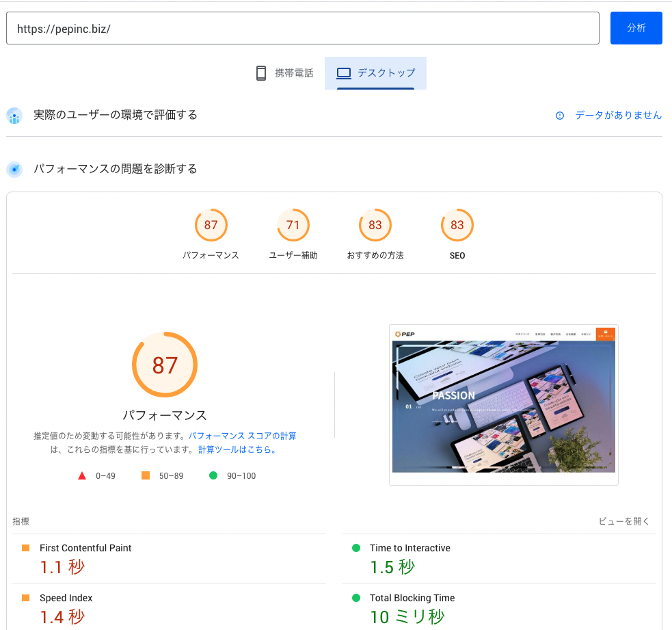Click the real user data chart icon
The height and width of the screenshot is (630, 672).
pos(14,116)
